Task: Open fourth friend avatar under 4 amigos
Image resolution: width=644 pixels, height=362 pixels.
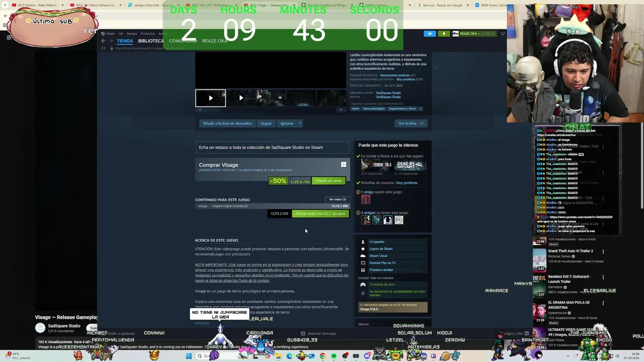Action: pos(398,220)
